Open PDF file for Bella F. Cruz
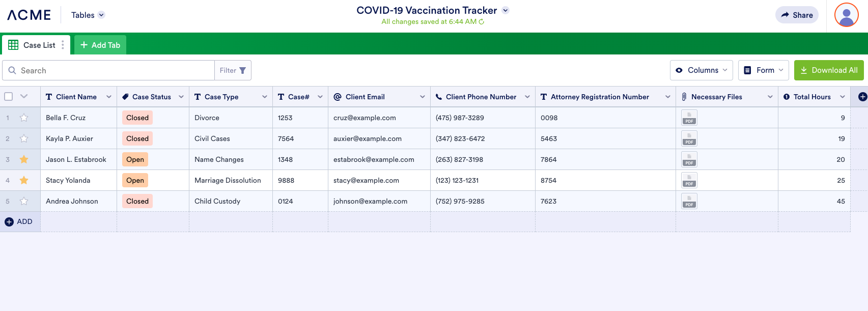The height and width of the screenshot is (311, 868). click(689, 118)
